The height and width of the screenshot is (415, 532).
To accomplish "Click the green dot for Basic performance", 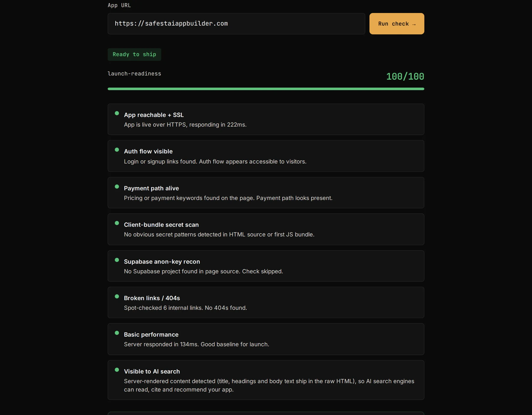I will click(117, 333).
